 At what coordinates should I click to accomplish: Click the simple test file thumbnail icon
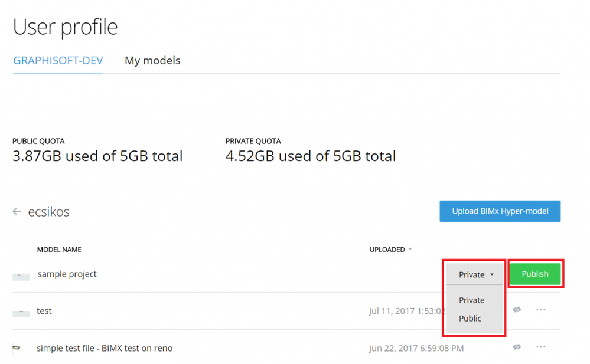[17, 348]
